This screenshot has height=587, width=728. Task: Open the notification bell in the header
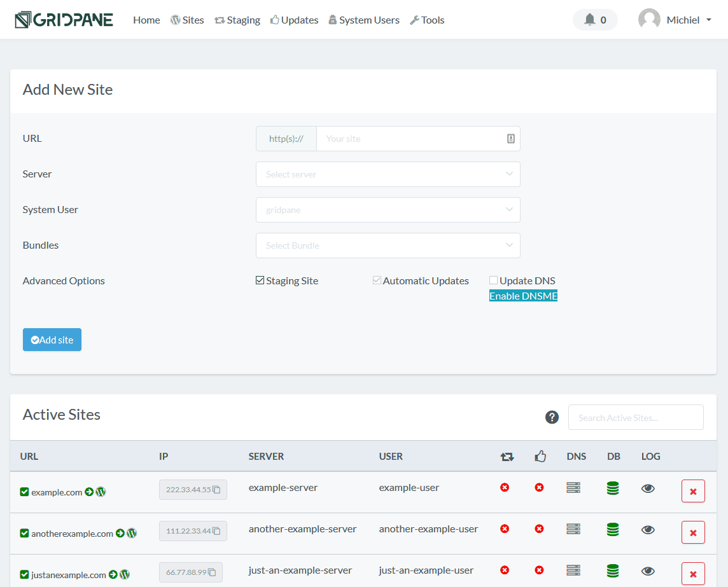[594, 20]
